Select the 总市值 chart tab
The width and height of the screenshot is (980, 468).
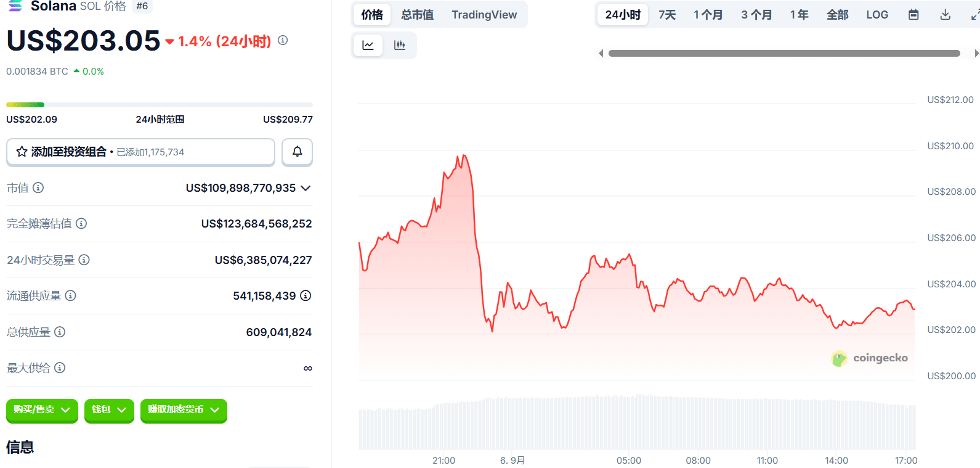click(418, 15)
